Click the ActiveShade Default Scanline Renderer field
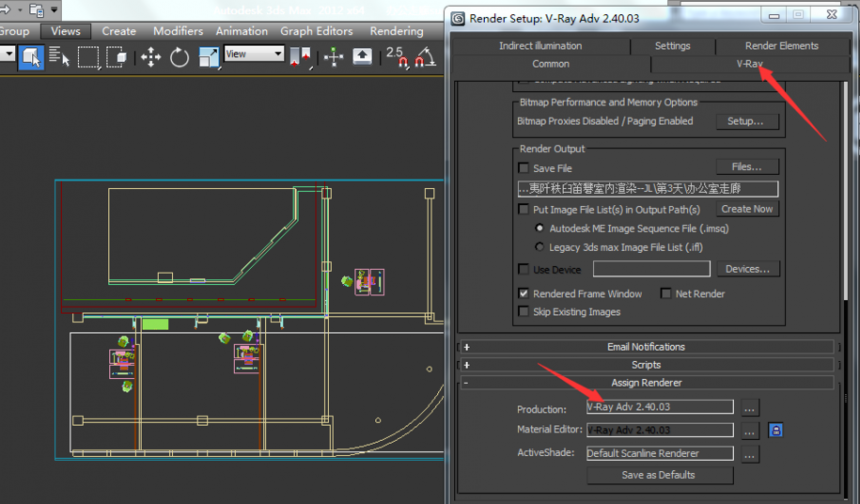860x504 pixels. 660,453
